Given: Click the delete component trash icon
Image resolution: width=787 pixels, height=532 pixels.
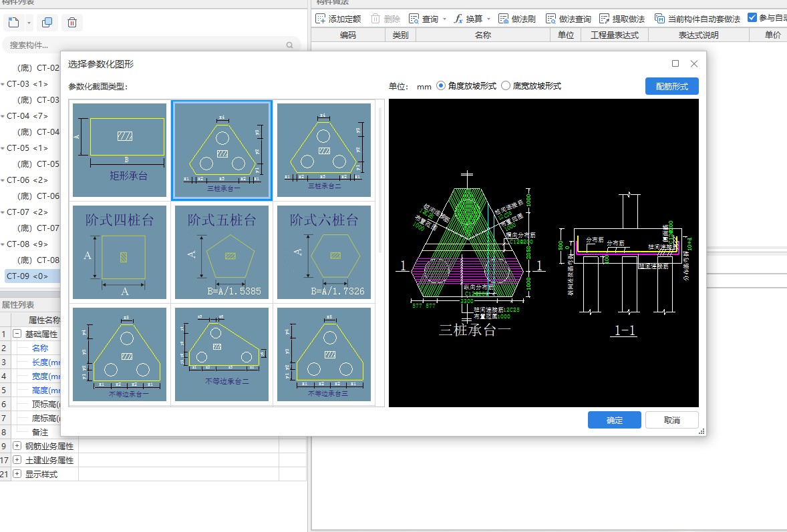Looking at the screenshot, I should 72,23.
